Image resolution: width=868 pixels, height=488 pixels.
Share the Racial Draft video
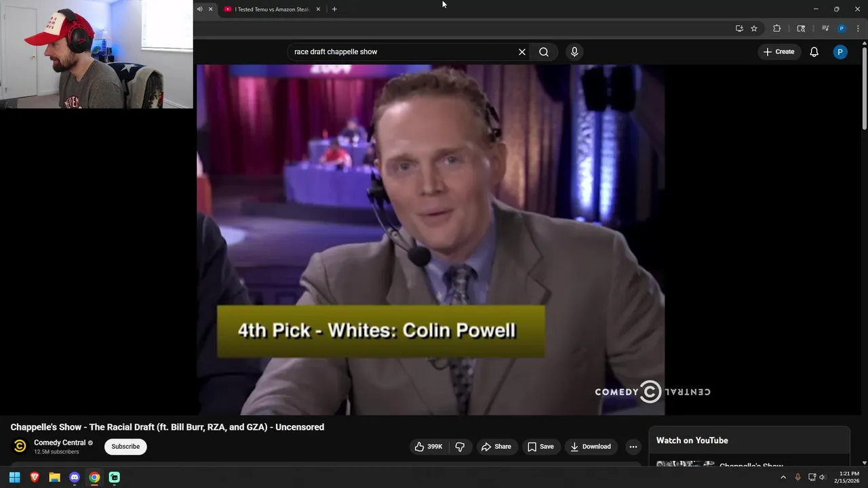point(496,447)
